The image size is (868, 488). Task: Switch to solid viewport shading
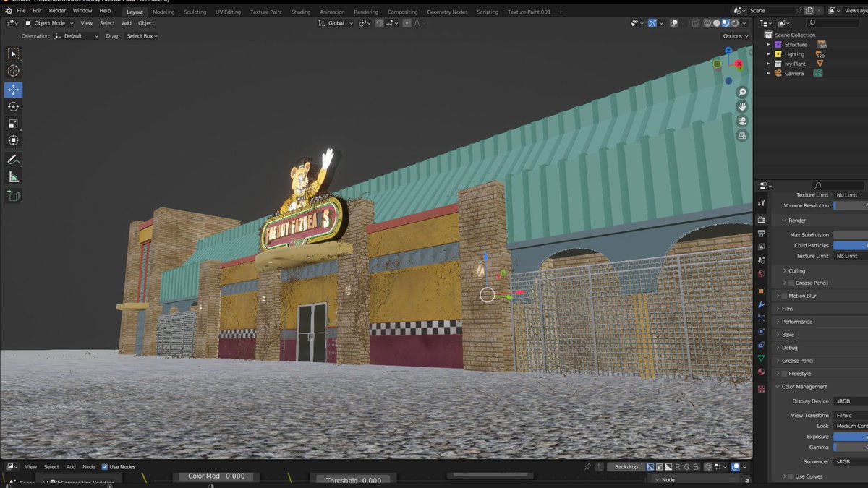point(717,23)
